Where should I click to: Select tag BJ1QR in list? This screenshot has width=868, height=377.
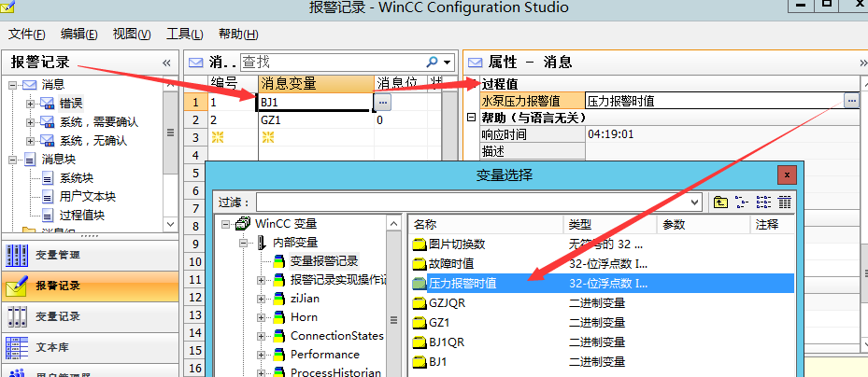[x=447, y=342]
